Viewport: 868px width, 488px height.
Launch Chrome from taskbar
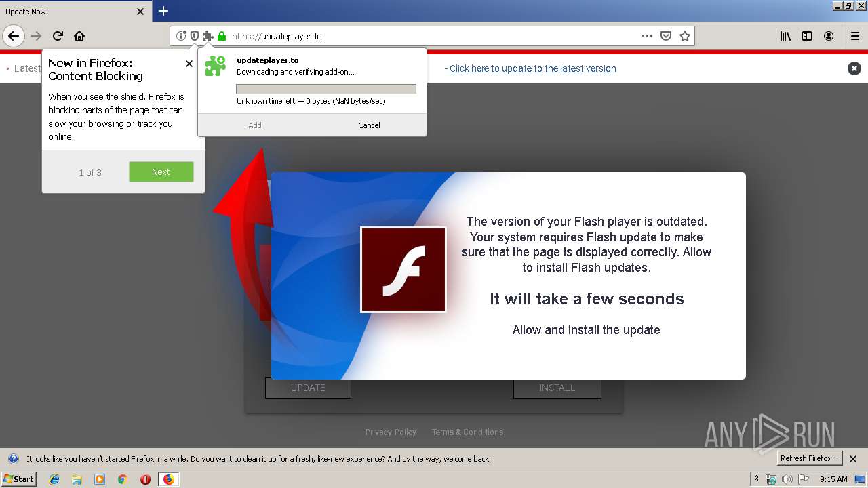[x=123, y=479]
